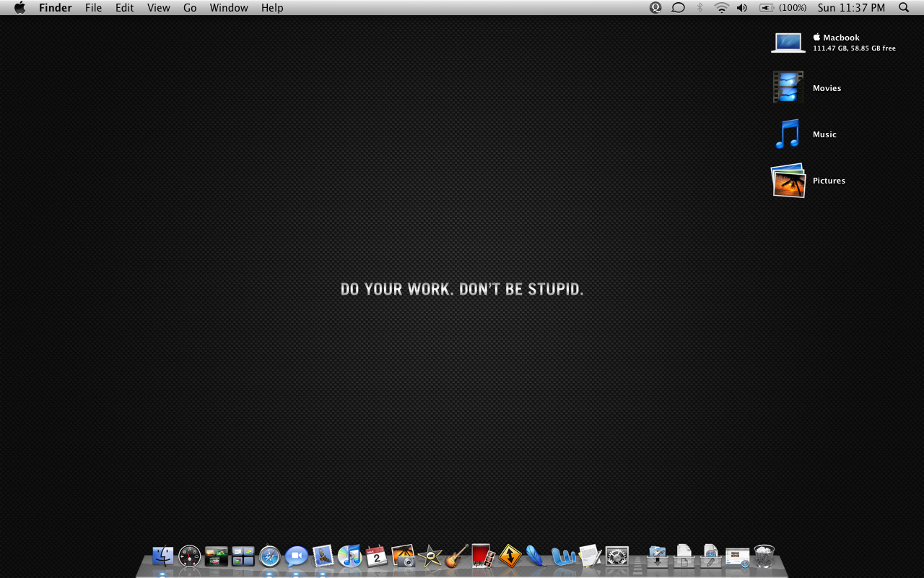Click the Bluetooth menu bar icon
The image size is (924, 578).
click(699, 8)
